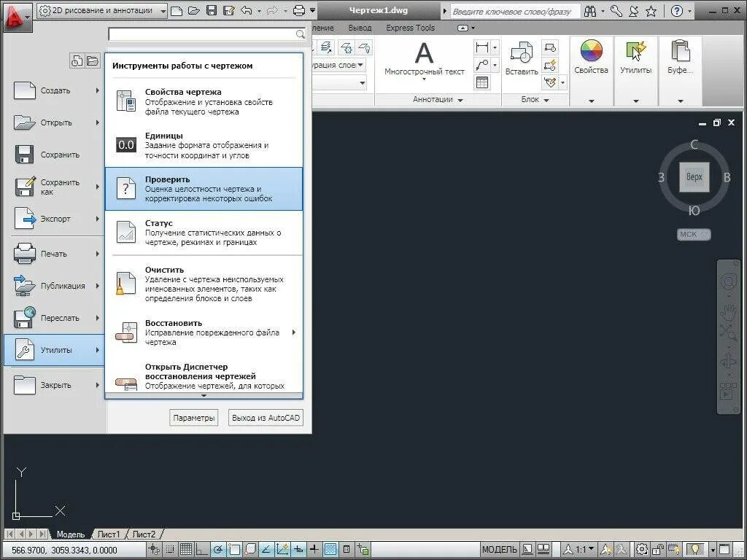Click the keyword search field in title bar
Screen dimensions: 747x560
coord(515,11)
